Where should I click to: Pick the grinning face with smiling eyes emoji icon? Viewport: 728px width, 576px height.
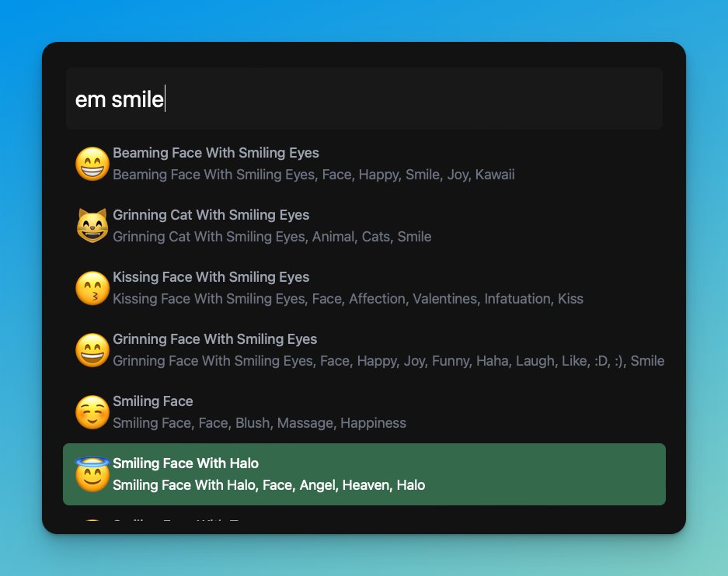[92, 350]
